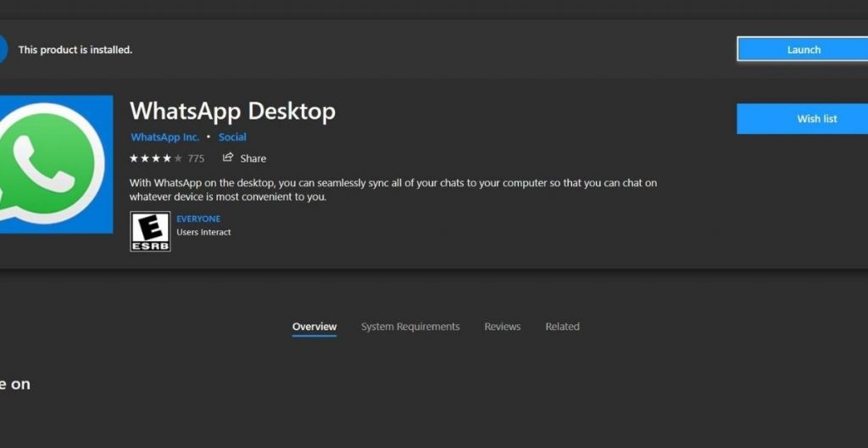Select the Overview tab
868x448 pixels.
click(314, 327)
